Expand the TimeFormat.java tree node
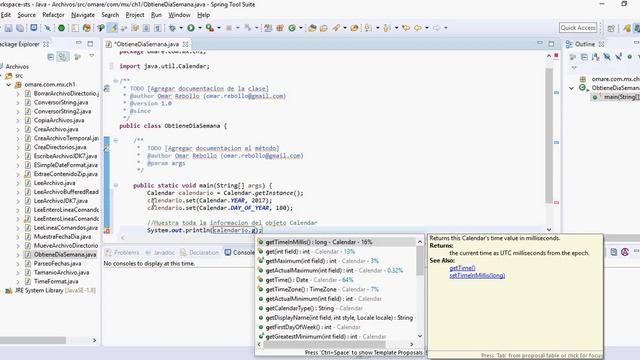The image size is (640, 360). pos(18,282)
